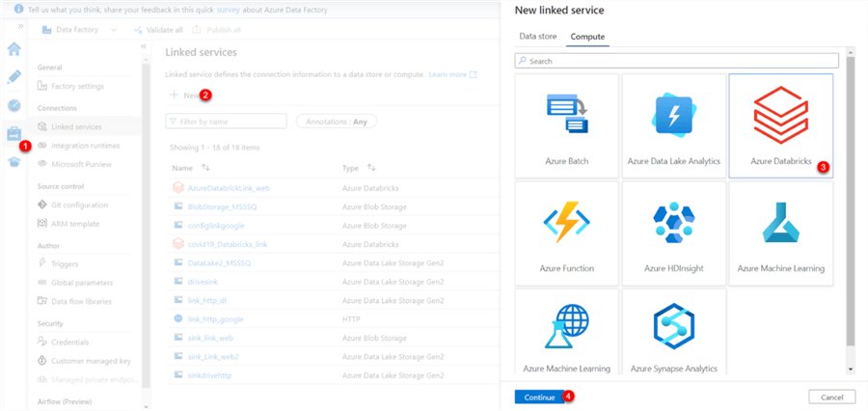868x411 pixels.
Task: Open Triggers settings
Action: [x=58, y=264]
